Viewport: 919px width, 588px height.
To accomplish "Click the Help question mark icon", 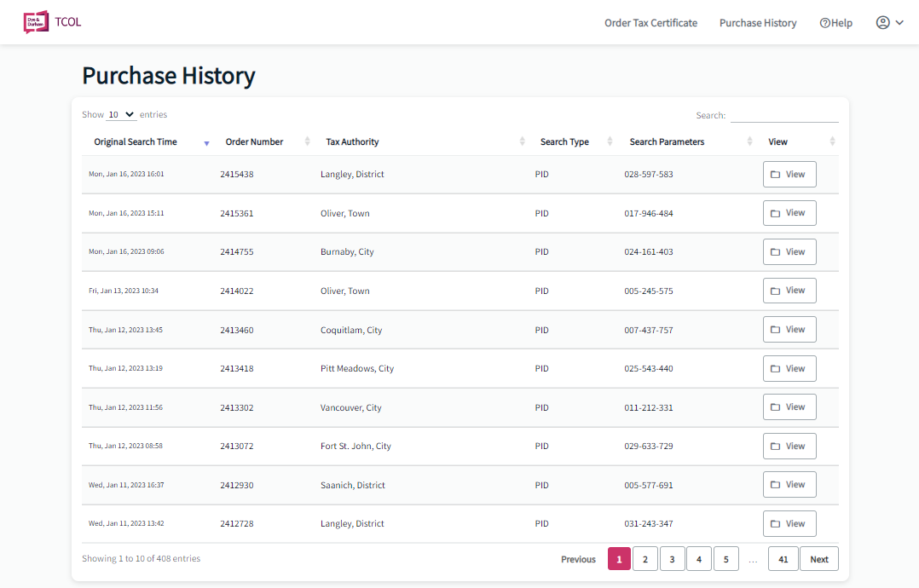I will pyautogui.click(x=824, y=23).
